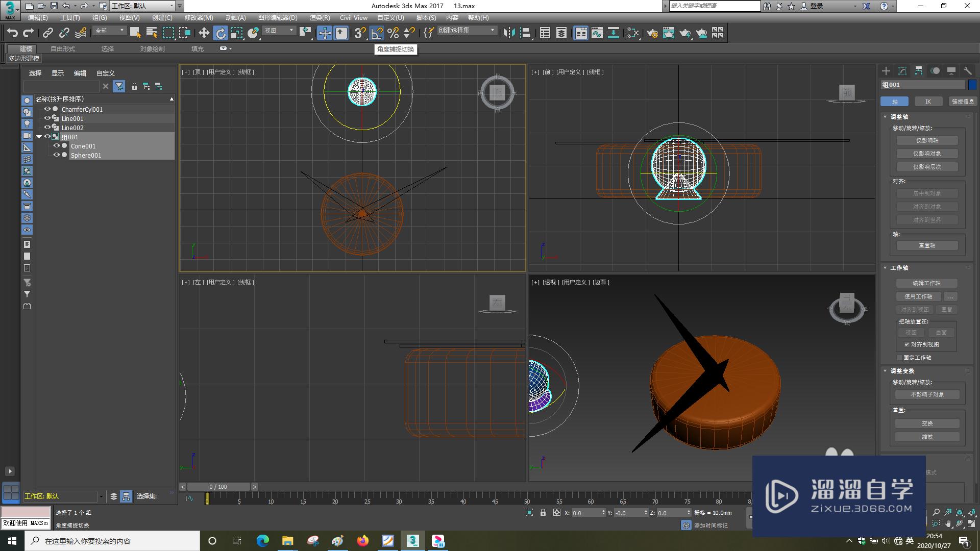
Task: Select the Move tool in main toolbar
Action: [204, 33]
